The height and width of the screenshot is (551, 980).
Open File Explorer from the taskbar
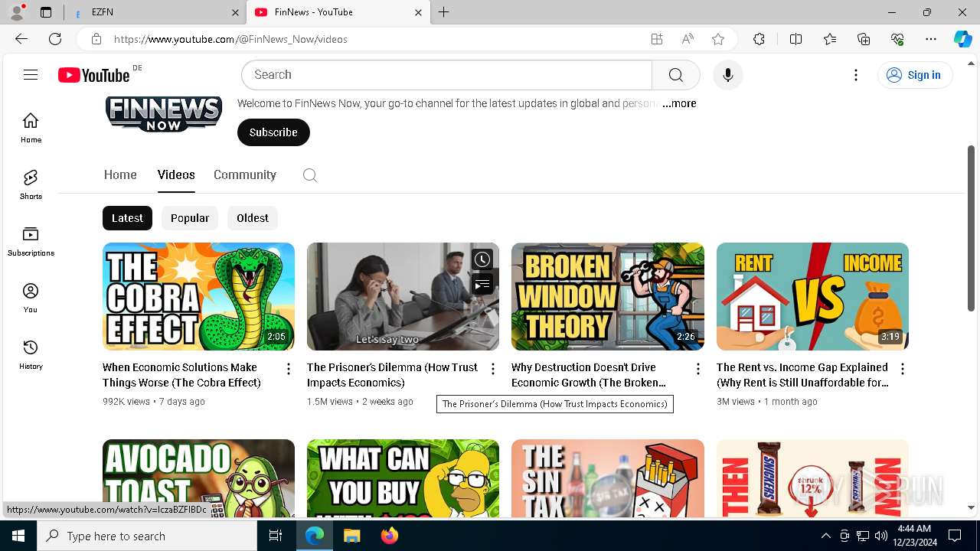(351, 536)
